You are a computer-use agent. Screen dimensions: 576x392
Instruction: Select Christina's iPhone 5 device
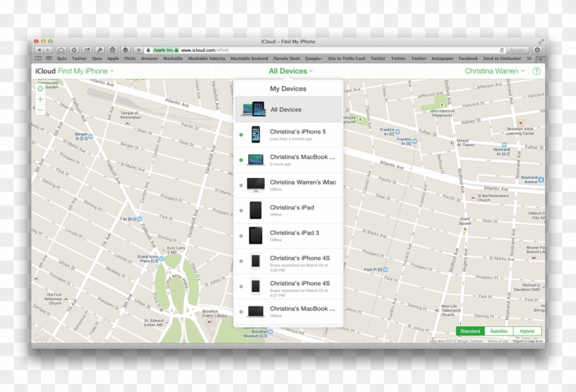tap(289, 135)
